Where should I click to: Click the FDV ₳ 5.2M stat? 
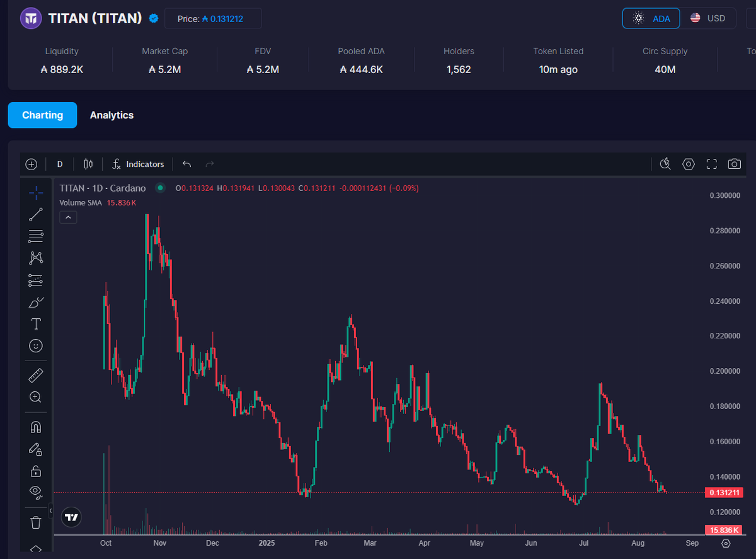click(x=263, y=61)
